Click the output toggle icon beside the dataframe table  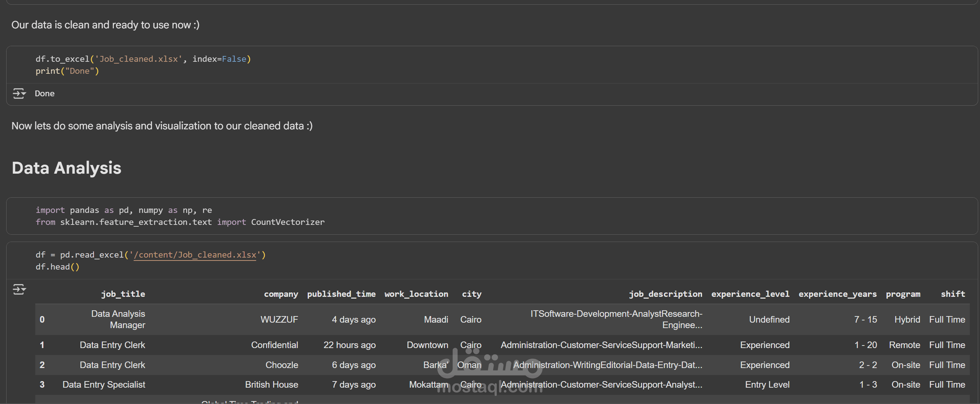coord(19,290)
